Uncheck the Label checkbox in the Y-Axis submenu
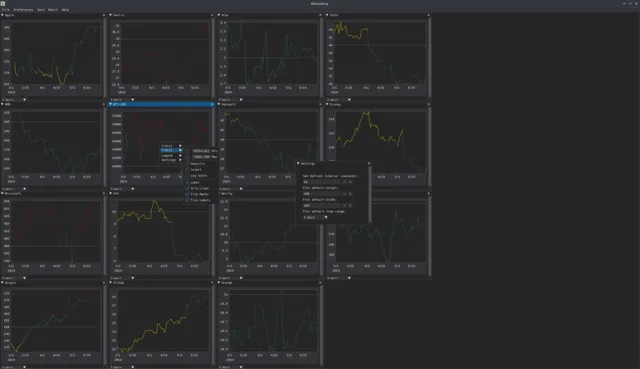Viewport: 640px width, 369px height. (187, 182)
